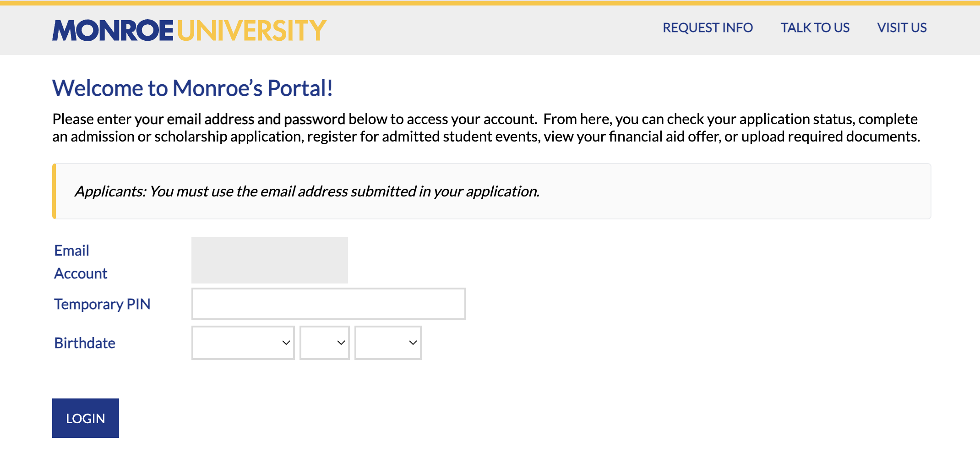
Task: Expand the birthdate year dropdown
Action: 388,343
